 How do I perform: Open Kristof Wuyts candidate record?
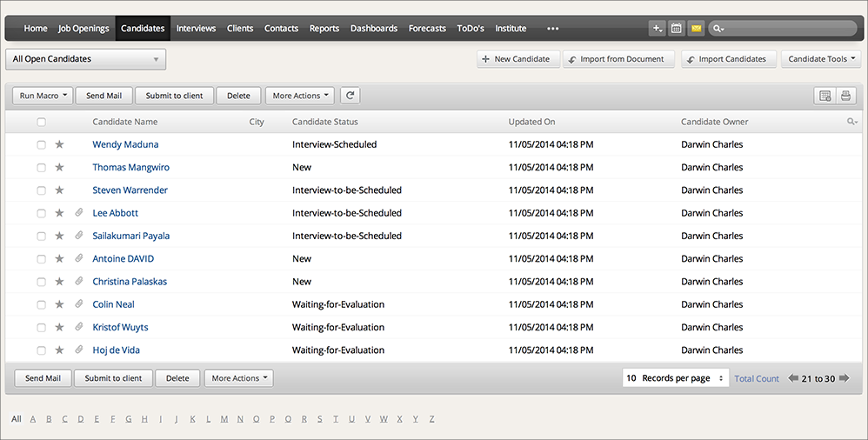[x=120, y=328]
